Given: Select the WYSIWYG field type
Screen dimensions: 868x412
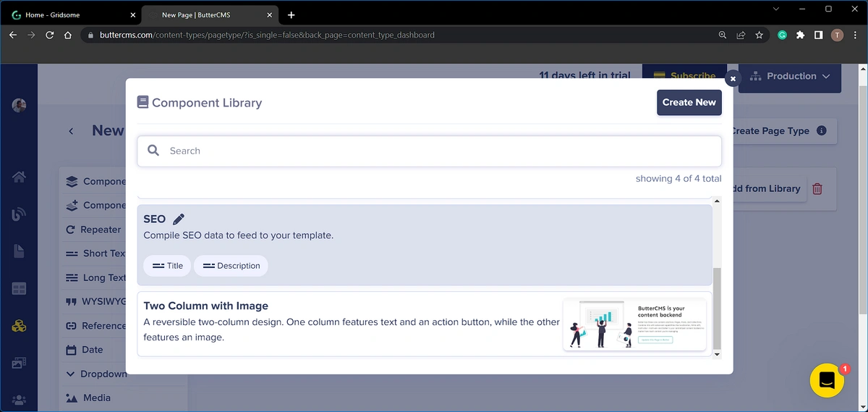Looking at the screenshot, I should pos(95,301).
